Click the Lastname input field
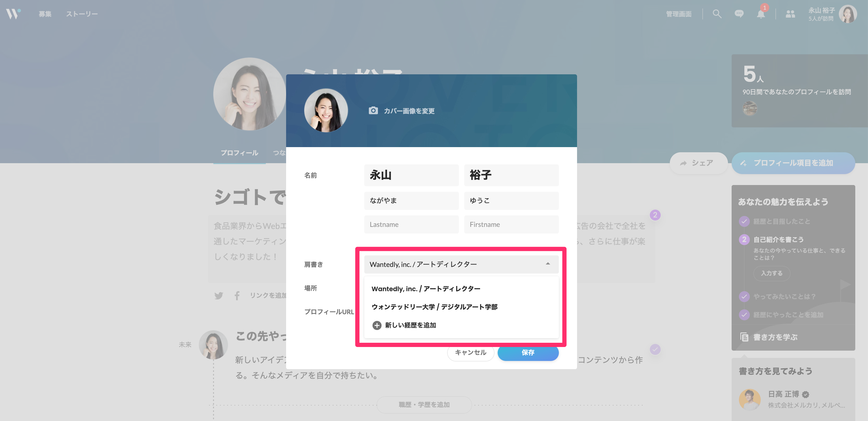Image resolution: width=868 pixels, height=421 pixels. 411,224
